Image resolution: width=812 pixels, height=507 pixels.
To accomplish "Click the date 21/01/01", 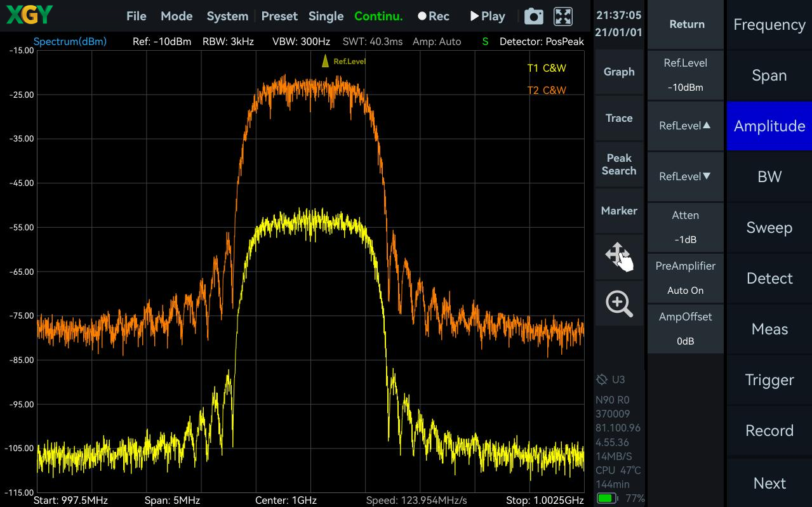I will (619, 32).
